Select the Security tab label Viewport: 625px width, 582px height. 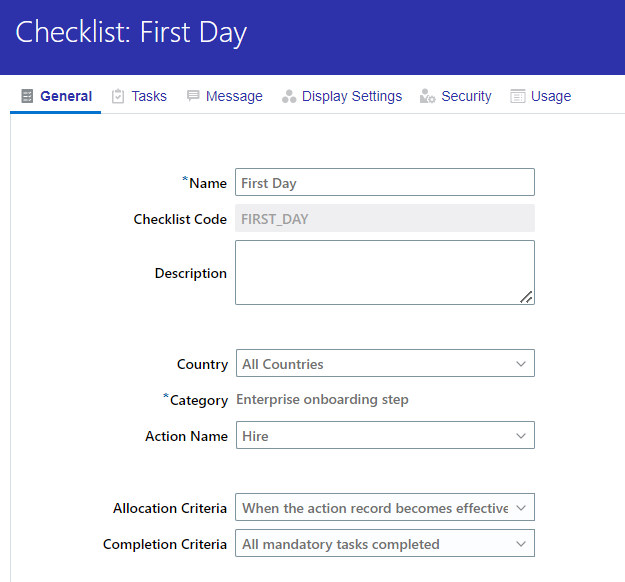click(466, 96)
